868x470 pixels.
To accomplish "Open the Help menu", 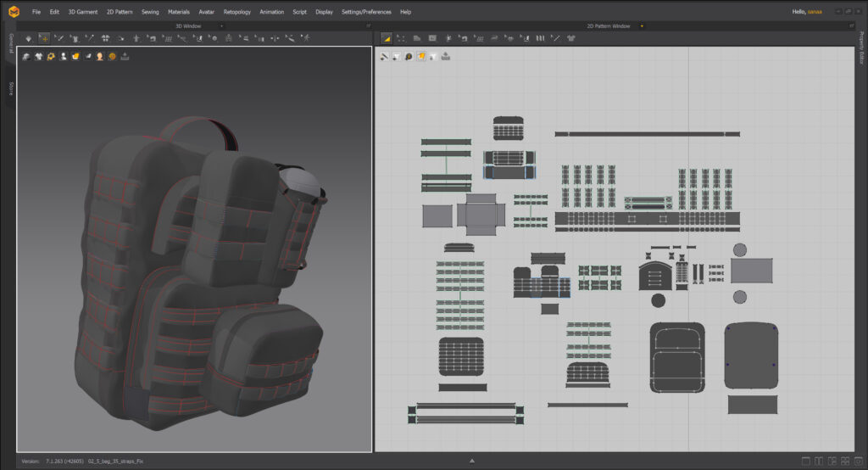I will pos(405,12).
